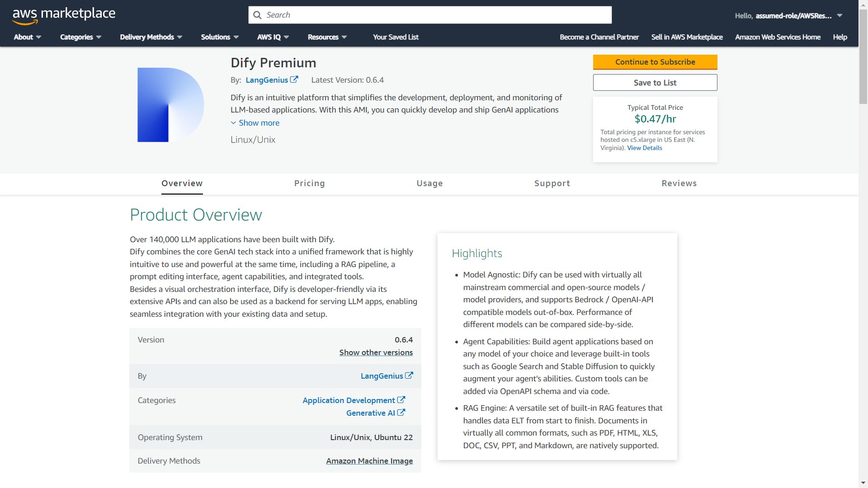
Task: Click the search magnifier icon
Action: click(257, 15)
